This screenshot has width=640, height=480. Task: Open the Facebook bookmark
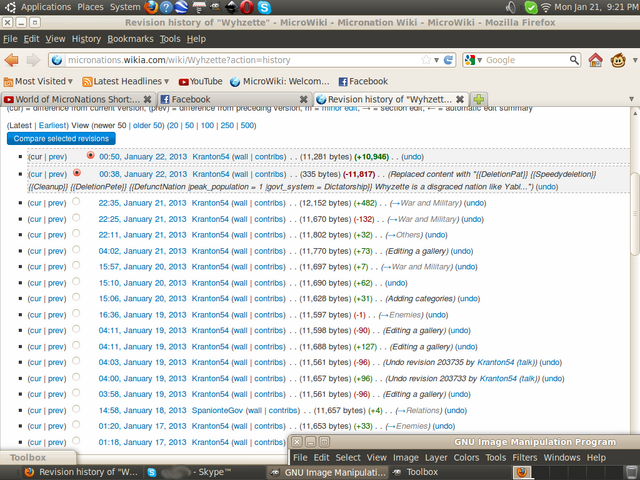coord(363,81)
